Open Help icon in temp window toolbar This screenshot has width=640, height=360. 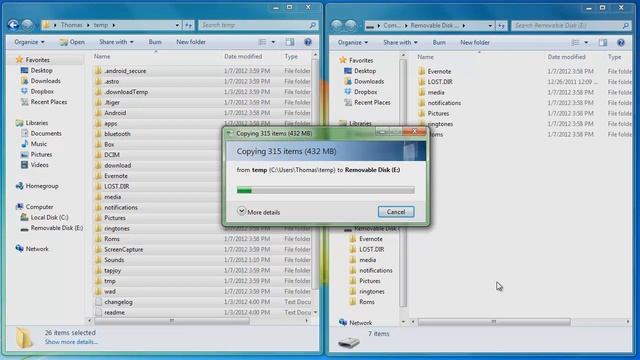click(x=308, y=42)
